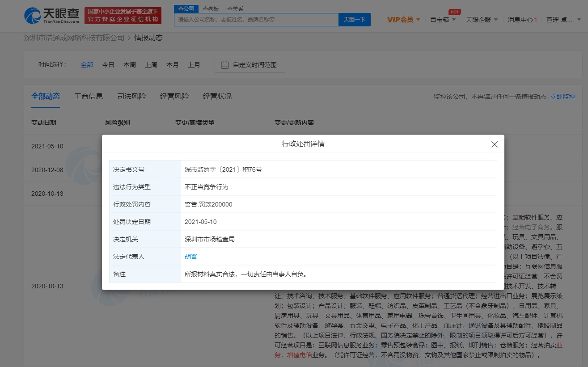Focus the company name search field
This screenshot has width=588, height=367.
[256, 20]
